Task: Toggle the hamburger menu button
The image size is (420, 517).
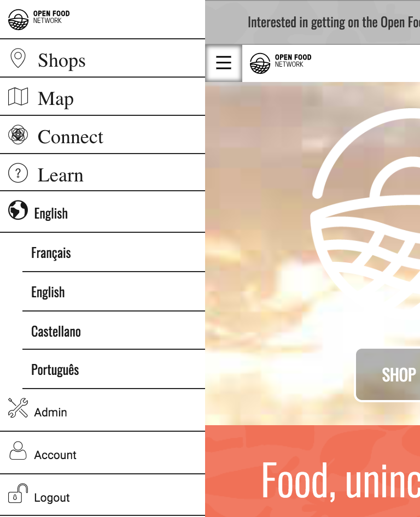Action: pos(223,63)
